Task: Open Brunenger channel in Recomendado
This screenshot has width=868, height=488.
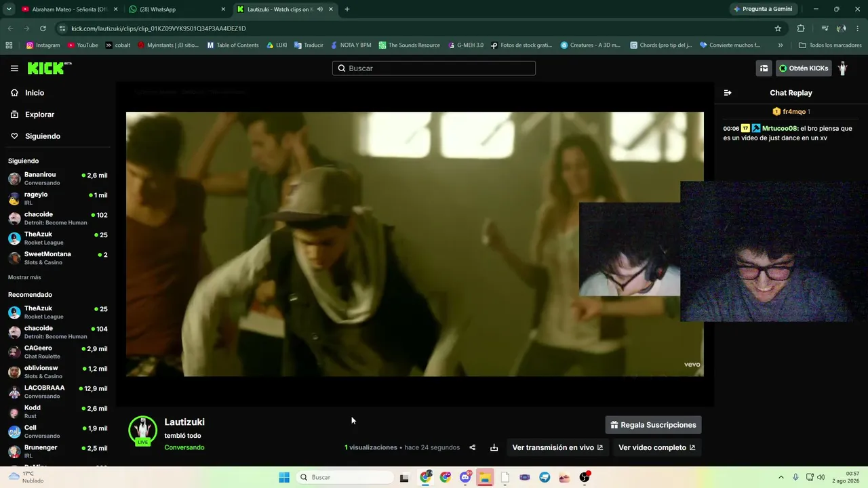Action: click(x=58, y=451)
